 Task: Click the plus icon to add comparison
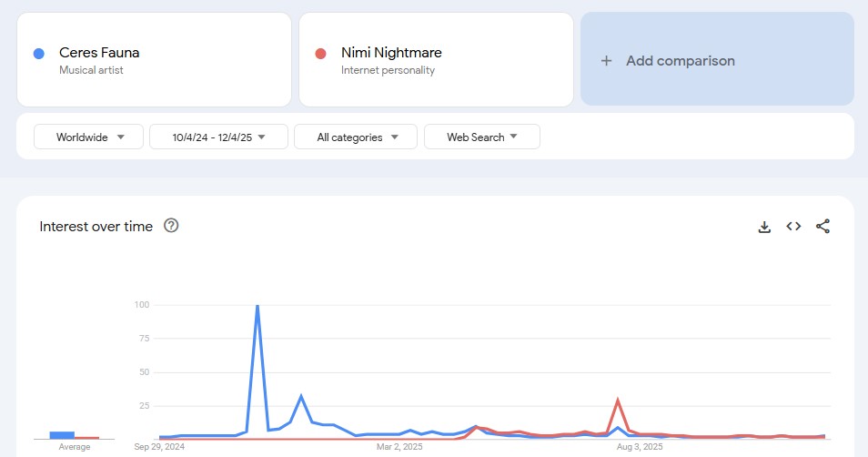point(607,60)
